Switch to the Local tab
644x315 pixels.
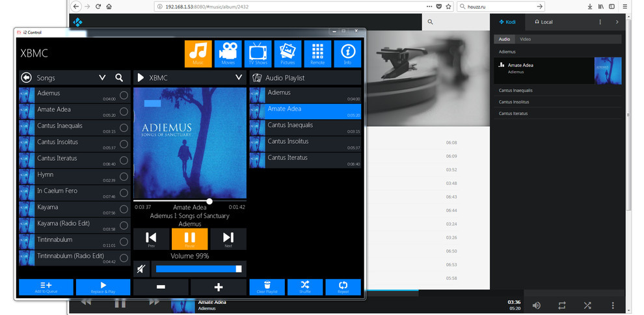click(543, 22)
